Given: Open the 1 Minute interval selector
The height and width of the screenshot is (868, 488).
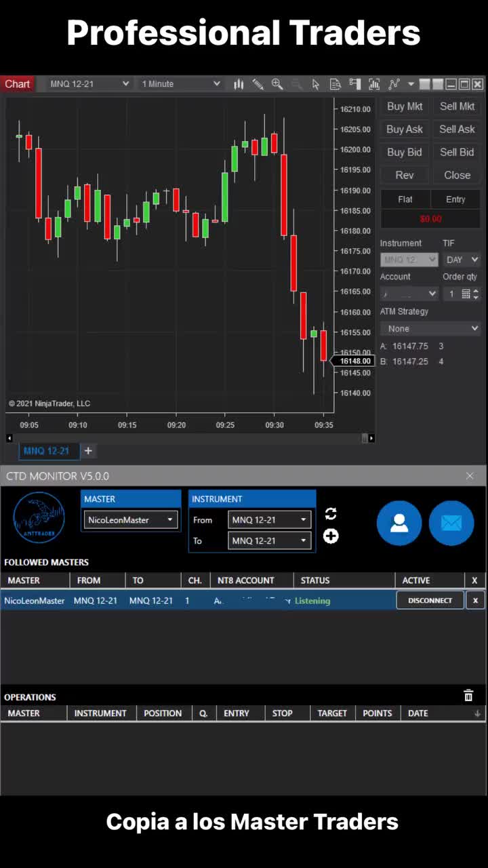Looking at the screenshot, I should click(180, 84).
